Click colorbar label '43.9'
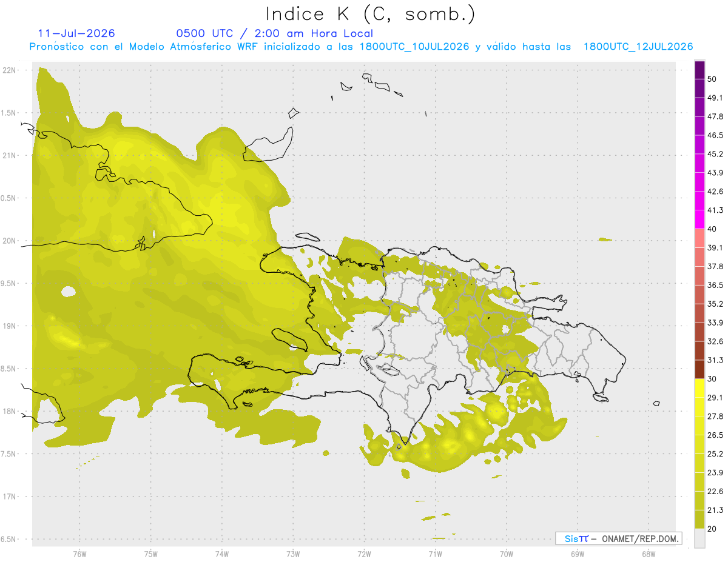The height and width of the screenshot is (562, 728). point(715,173)
